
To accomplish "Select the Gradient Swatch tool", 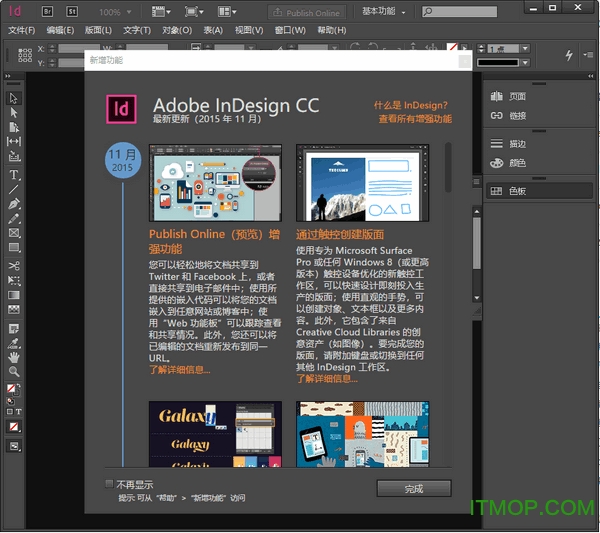I will point(13,295).
